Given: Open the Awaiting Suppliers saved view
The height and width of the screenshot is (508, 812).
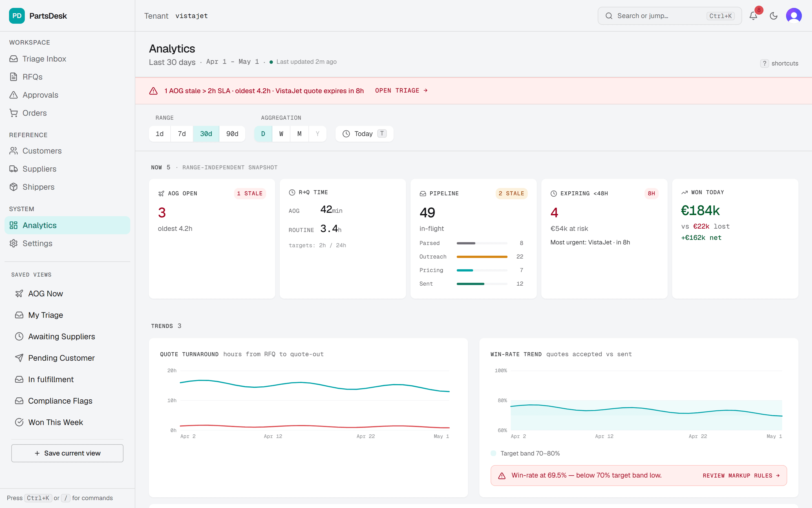Looking at the screenshot, I should coord(67,337).
